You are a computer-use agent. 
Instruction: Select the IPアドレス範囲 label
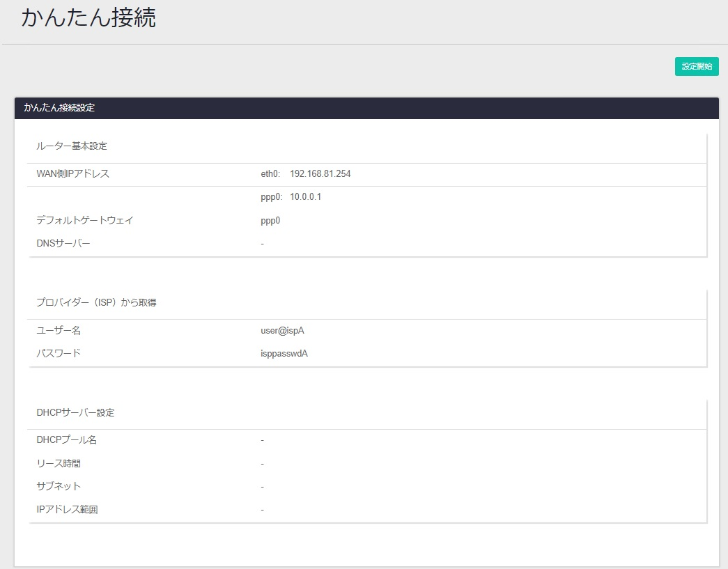pos(67,510)
